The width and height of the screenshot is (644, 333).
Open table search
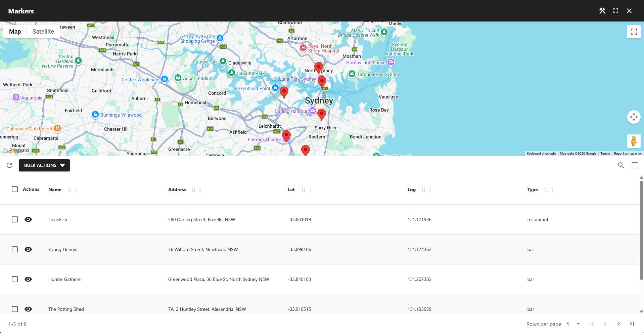pyautogui.click(x=621, y=165)
